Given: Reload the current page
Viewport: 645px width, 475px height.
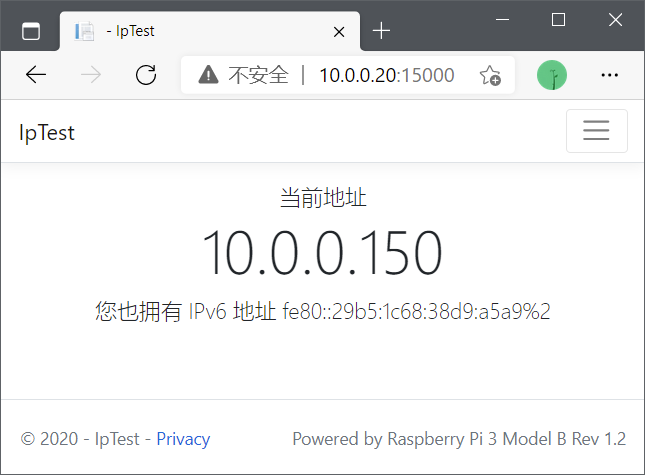Looking at the screenshot, I should 146,75.
